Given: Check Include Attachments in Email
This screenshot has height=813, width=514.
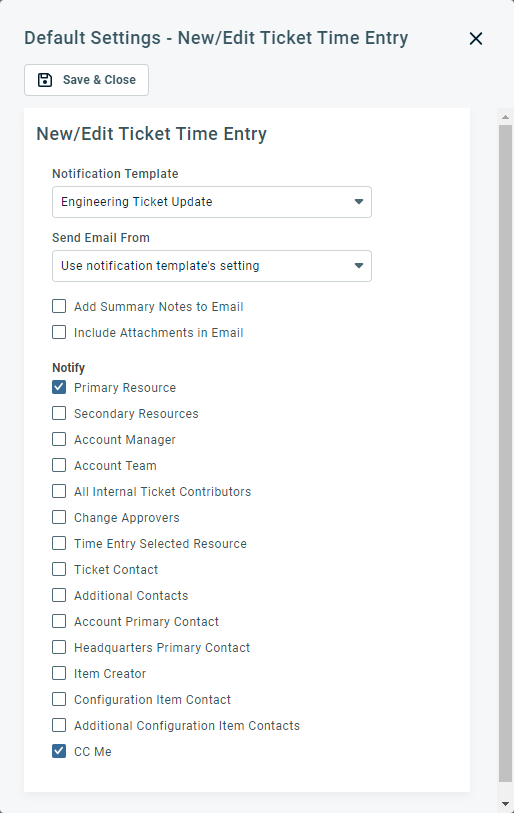Looking at the screenshot, I should coord(59,332).
